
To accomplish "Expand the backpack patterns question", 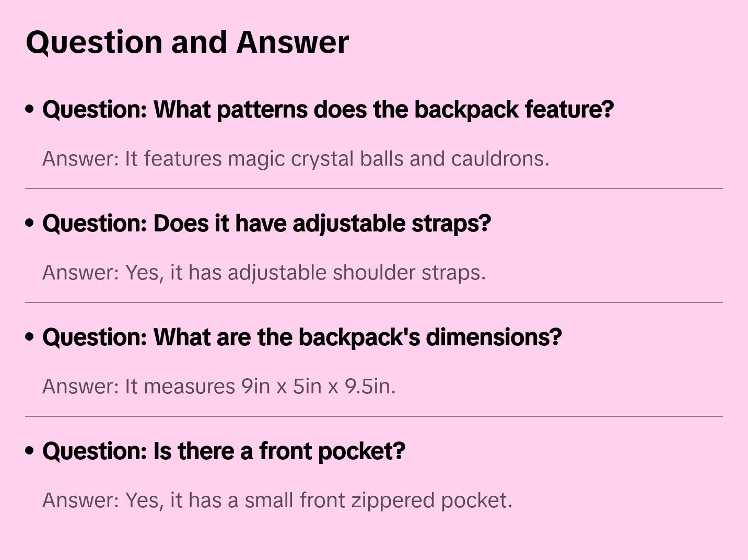I will point(328,110).
